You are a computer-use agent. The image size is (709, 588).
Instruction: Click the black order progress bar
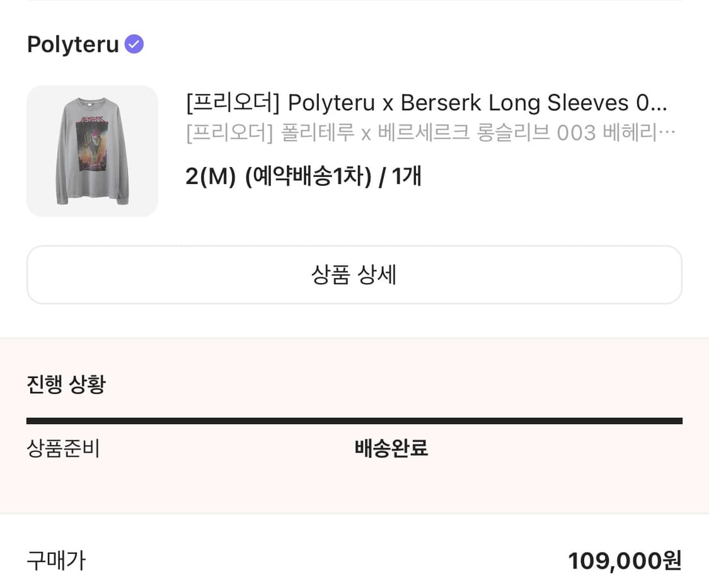(354, 421)
